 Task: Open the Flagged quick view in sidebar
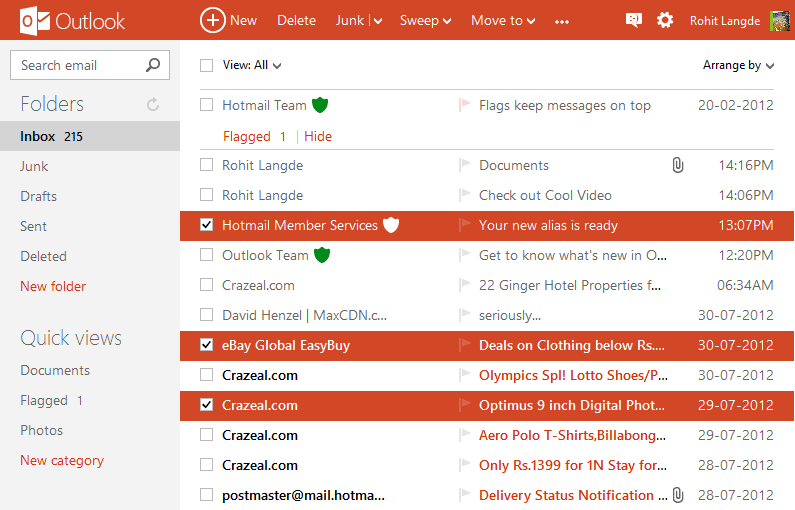(51, 400)
